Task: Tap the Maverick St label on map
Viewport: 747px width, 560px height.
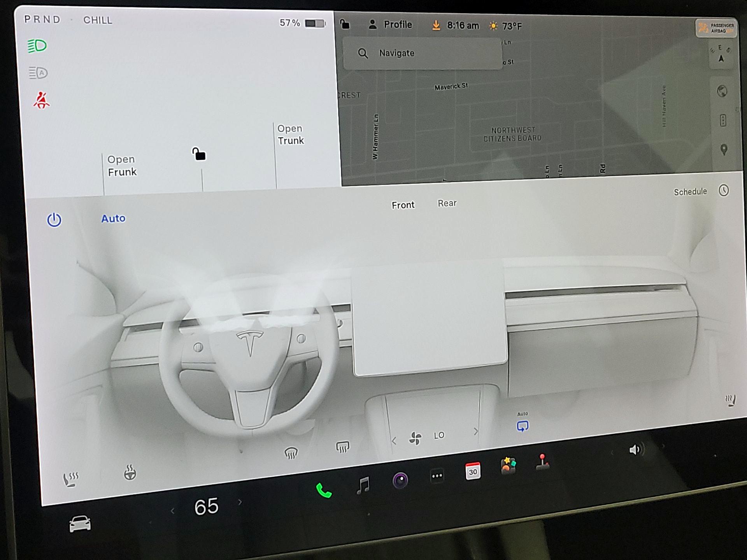Action: click(x=451, y=86)
